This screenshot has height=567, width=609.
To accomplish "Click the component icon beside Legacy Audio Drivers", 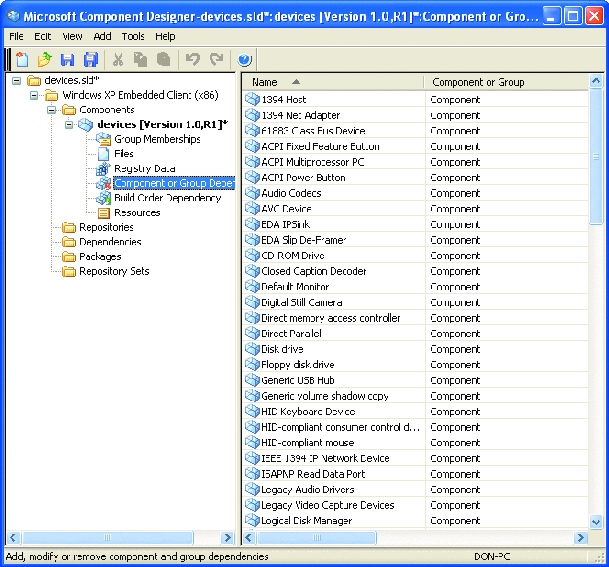I will click(x=252, y=489).
